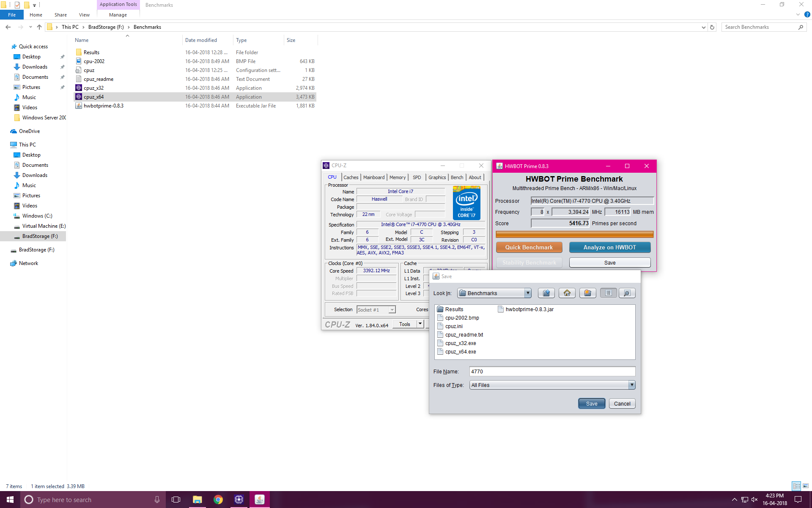The height and width of the screenshot is (508, 812).
Task: Cancel the Save dialog
Action: pos(622,403)
